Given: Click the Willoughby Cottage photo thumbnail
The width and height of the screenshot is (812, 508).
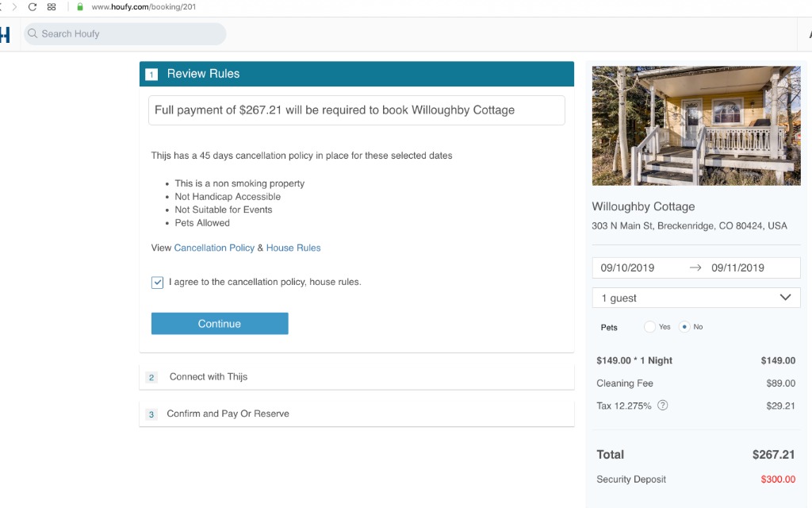Looking at the screenshot, I should (x=696, y=125).
